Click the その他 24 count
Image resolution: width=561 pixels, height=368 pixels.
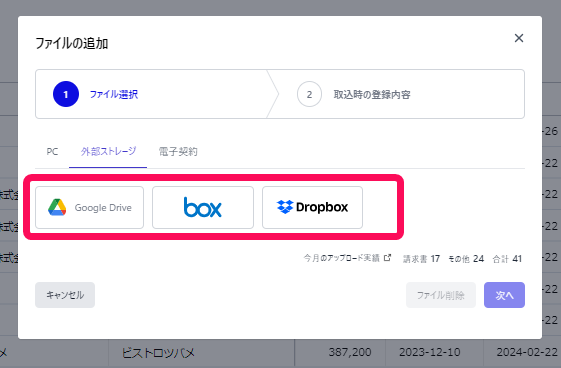point(466,259)
